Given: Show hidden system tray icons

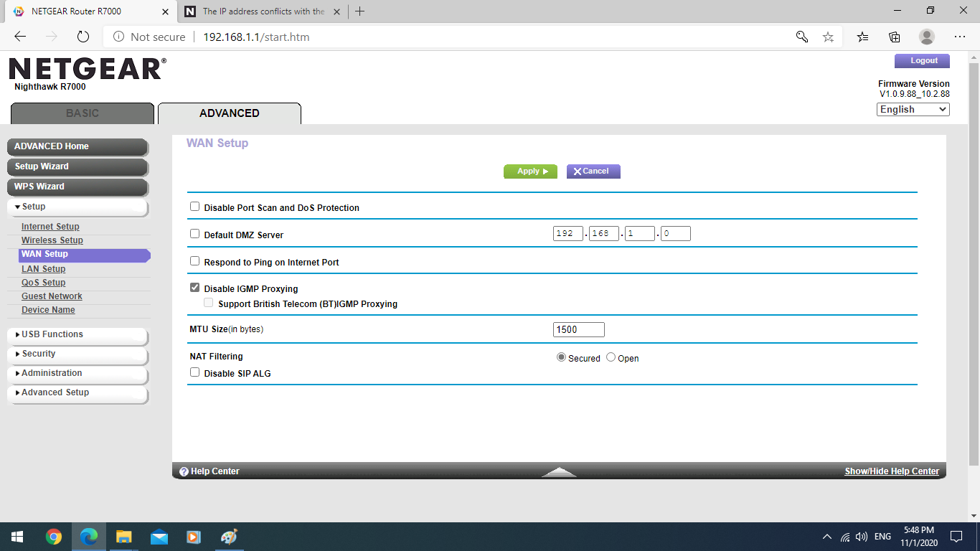Looking at the screenshot, I should point(827,536).
